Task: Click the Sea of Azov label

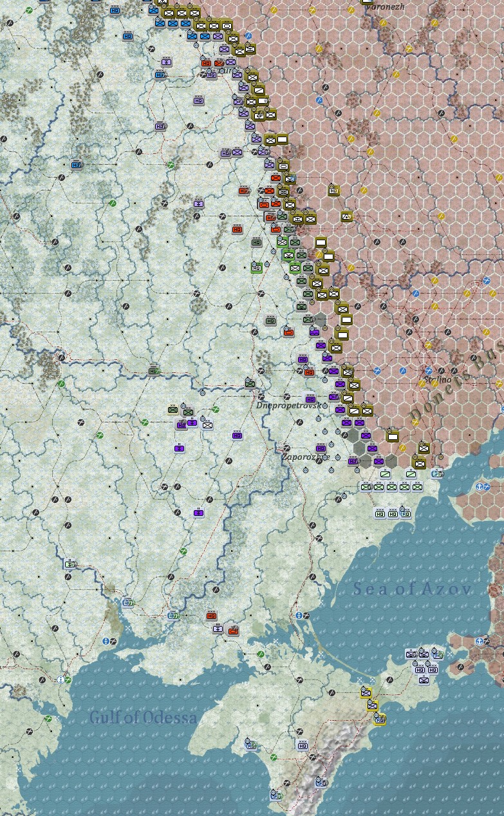Action: tap(412, 588)
